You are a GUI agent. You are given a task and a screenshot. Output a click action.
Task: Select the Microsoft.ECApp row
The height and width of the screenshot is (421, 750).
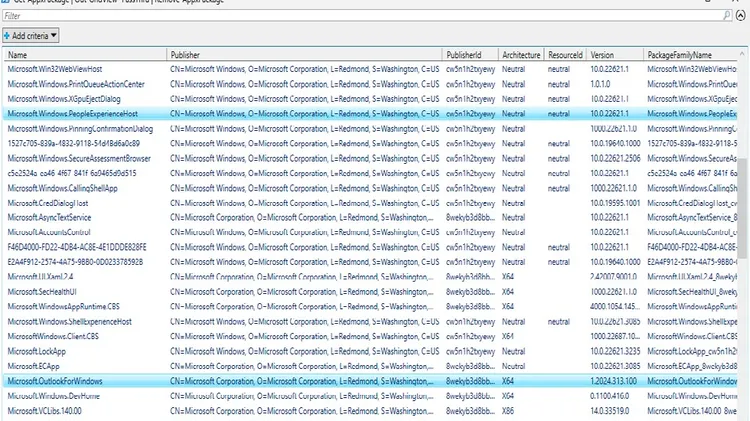[371, 366]
